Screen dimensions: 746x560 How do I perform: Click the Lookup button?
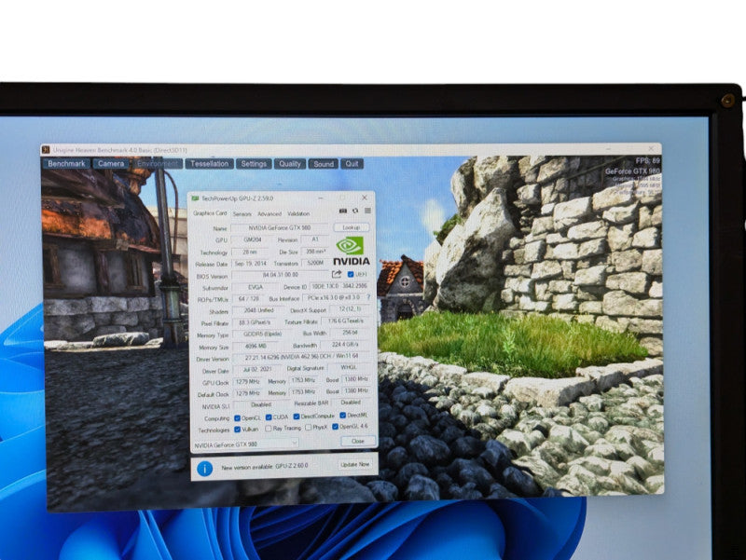[352, 227]
